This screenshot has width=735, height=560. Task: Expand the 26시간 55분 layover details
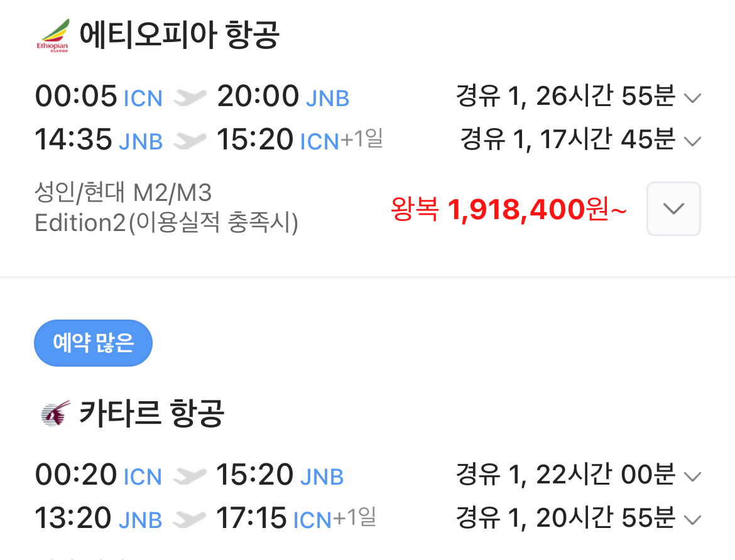point(692,98)
